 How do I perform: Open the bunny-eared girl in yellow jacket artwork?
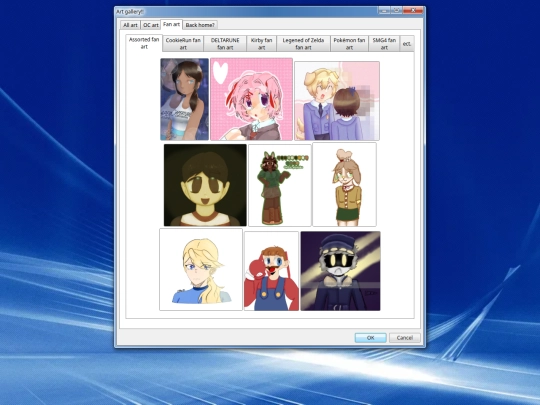pos(344,184)
